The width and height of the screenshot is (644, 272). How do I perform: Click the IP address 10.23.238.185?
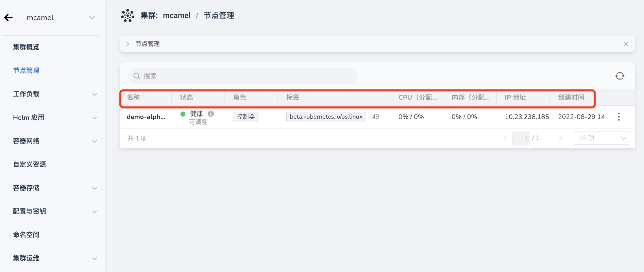(x=527, y=117)
